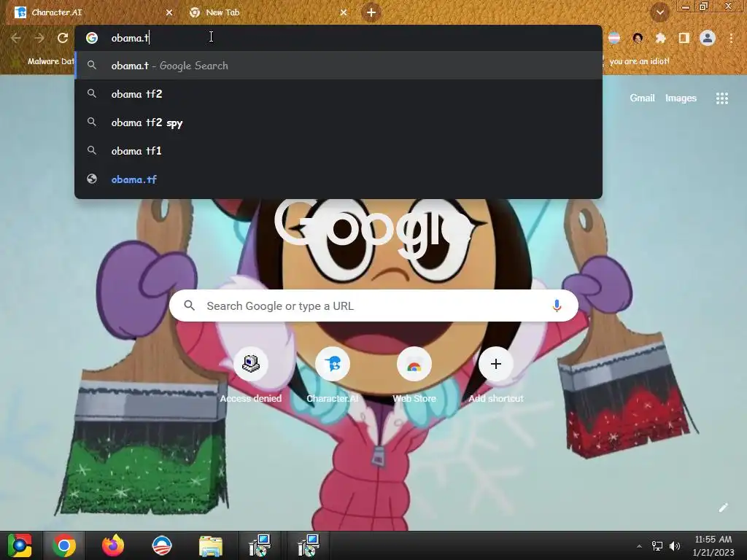The height and width of the screenshot is (560, 747).
Task: Open network status tray icon
Action: click(657, 546)
